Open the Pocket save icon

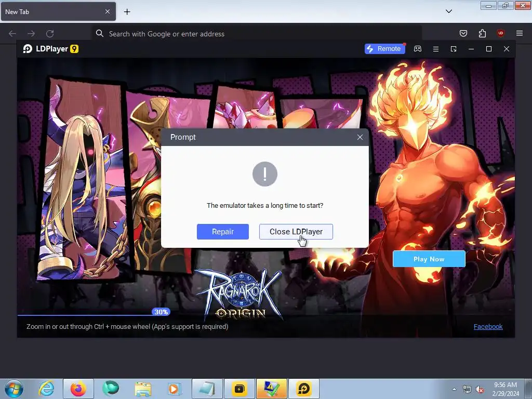click(463, 33)
